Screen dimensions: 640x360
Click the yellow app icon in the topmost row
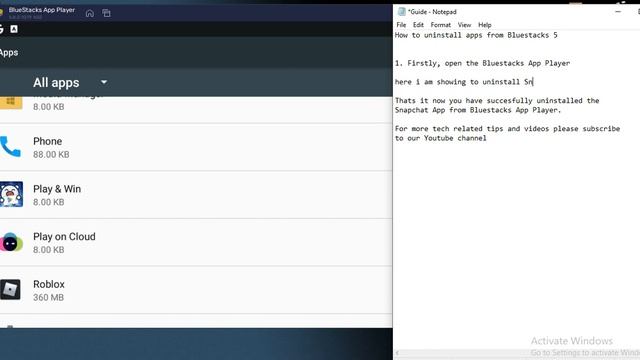(x=11, y=102)
